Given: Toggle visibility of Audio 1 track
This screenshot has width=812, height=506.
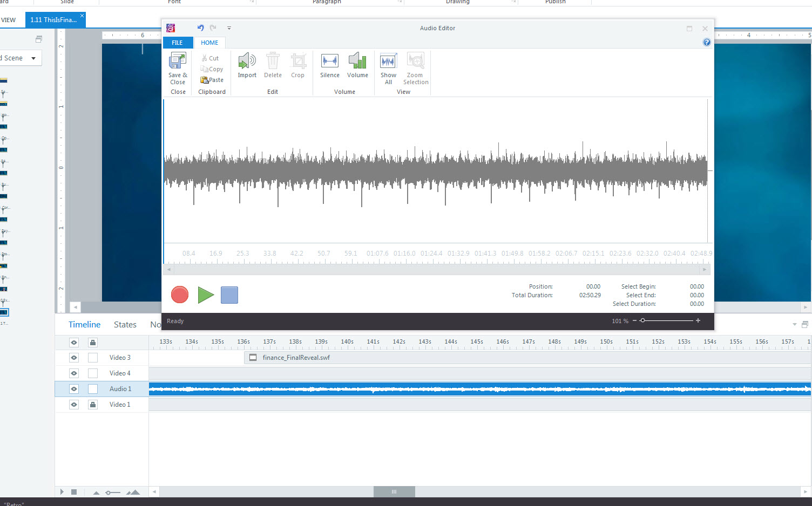Looking at the screenshot, I should [74, 389].
